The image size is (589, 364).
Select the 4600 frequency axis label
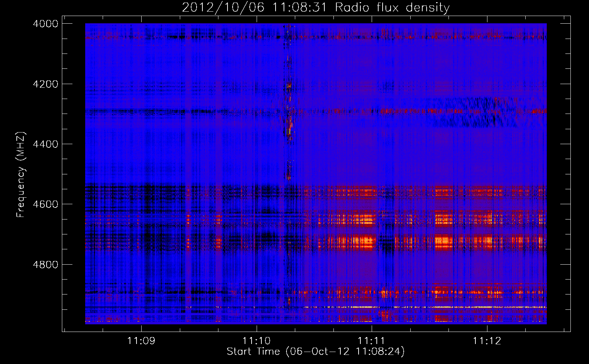tap(46, 204)
